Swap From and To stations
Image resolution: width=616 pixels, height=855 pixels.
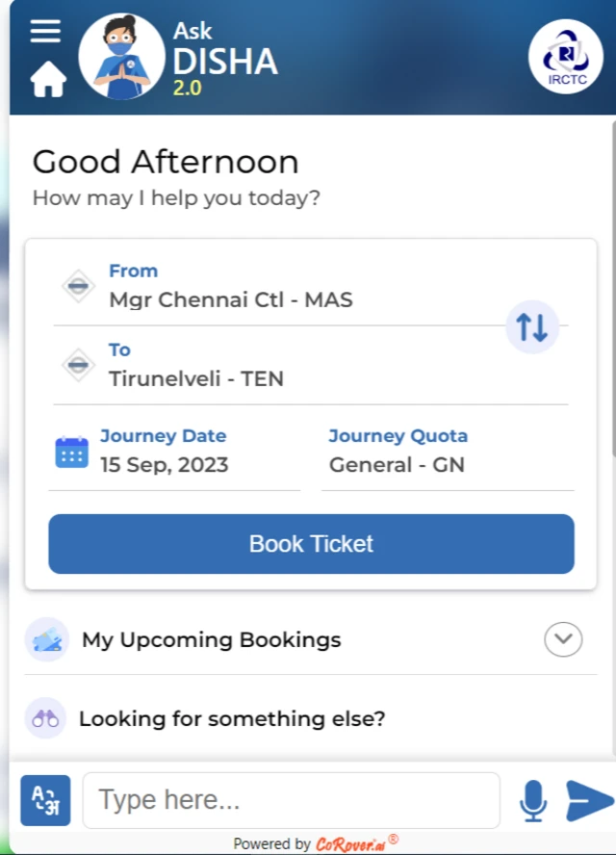pyautogui.click(x=532, y=327)
